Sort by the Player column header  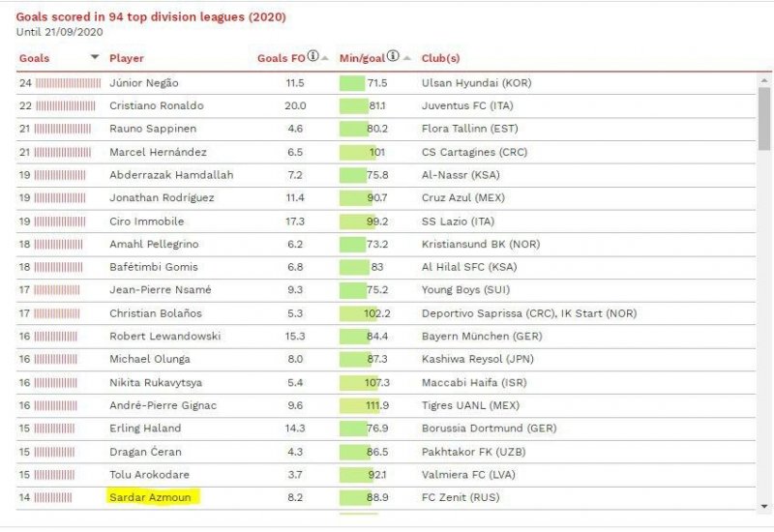[x=127, y=58]
